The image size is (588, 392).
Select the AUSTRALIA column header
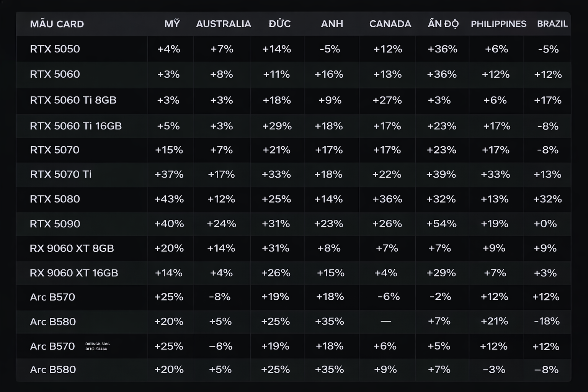(x=223, y=24)
